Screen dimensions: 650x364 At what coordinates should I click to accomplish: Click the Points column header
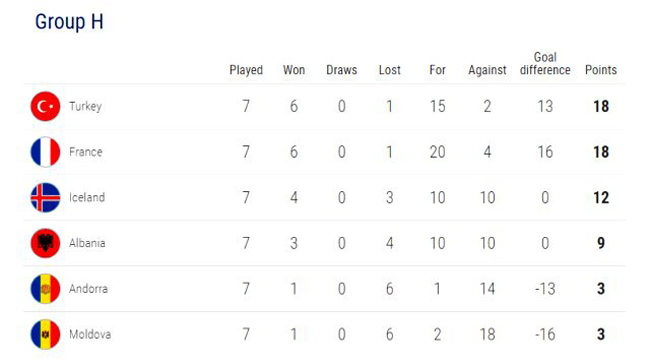coord(601,70)
